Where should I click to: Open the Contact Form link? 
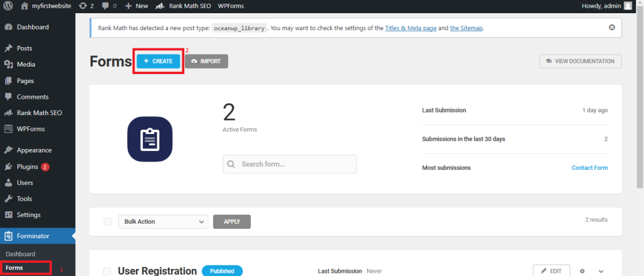(x=589, y=168)
